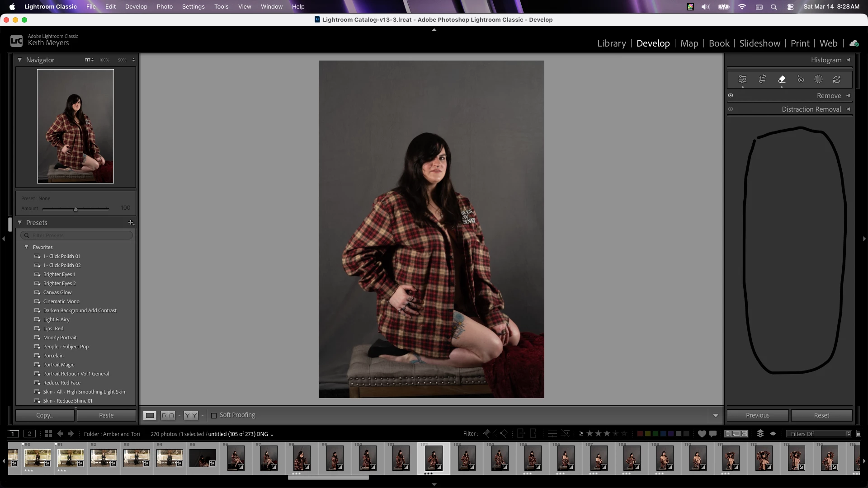Toggle the Remove panel eye switch
Screen dimensions: 868x488
[x=731, y=95]
